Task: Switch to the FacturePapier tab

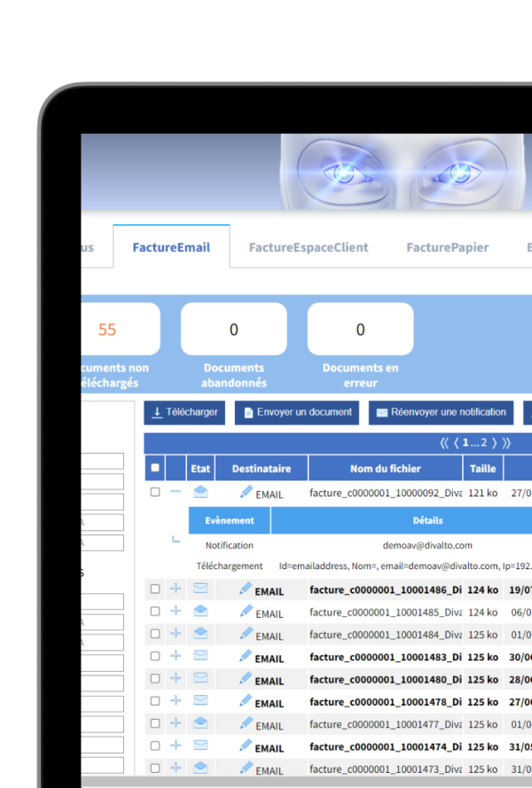Action: 448,247
